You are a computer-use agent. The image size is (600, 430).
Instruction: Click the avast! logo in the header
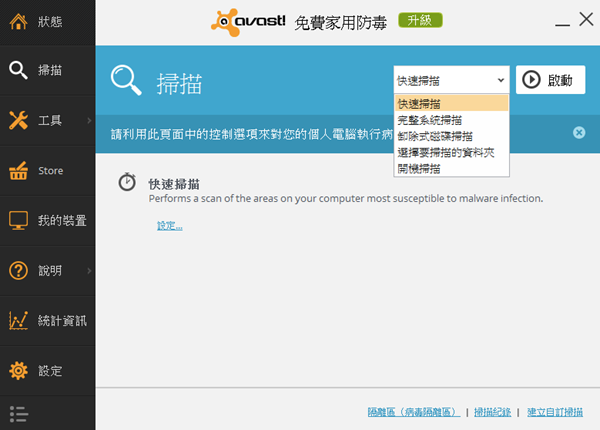pyautogui.click(x=248, y=22)
